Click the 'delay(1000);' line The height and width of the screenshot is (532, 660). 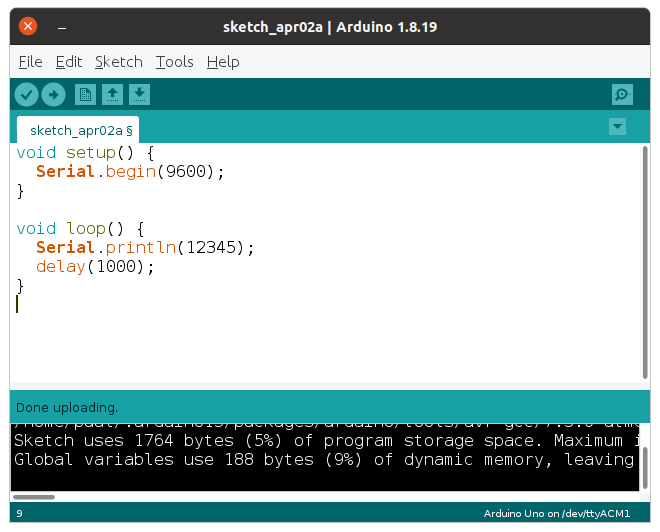pos(95,266)
